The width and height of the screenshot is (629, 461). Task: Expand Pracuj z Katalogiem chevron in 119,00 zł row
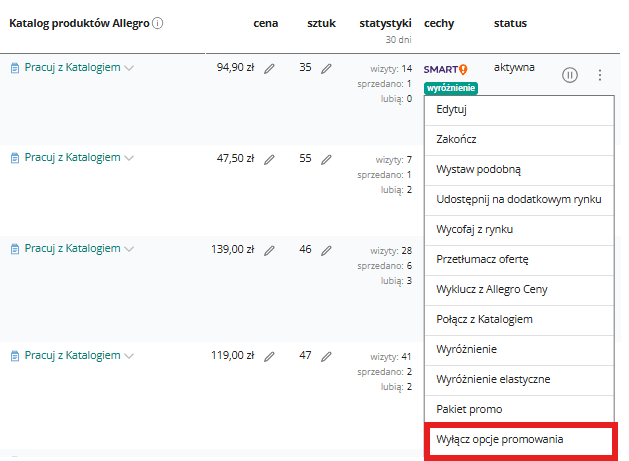(x=129, y=356)
